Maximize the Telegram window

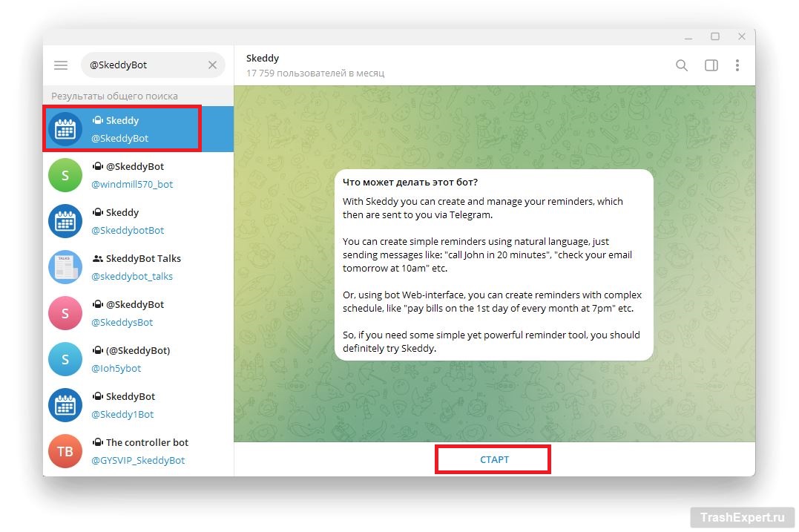tap(714, 36)
